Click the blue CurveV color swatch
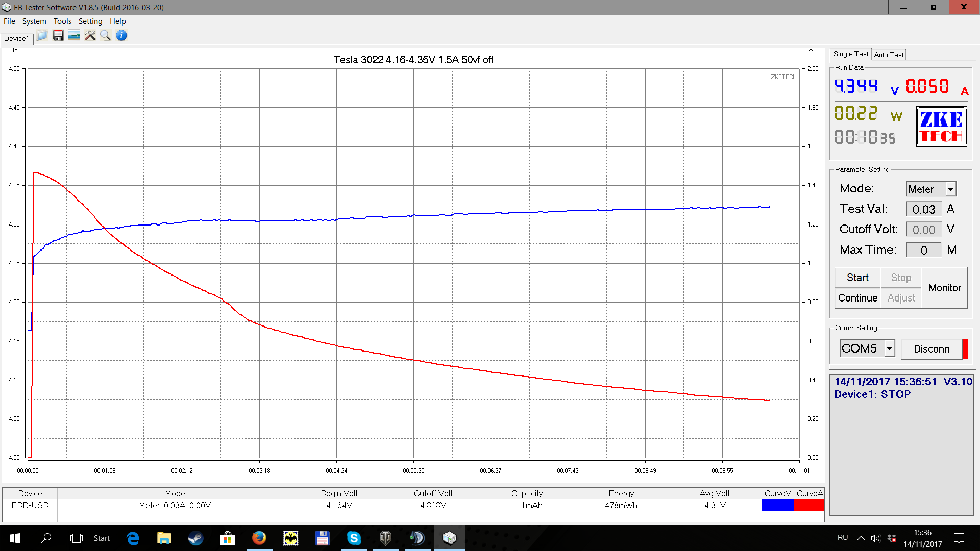This screenshot has width=980, height=551. (x=777, y=505)
